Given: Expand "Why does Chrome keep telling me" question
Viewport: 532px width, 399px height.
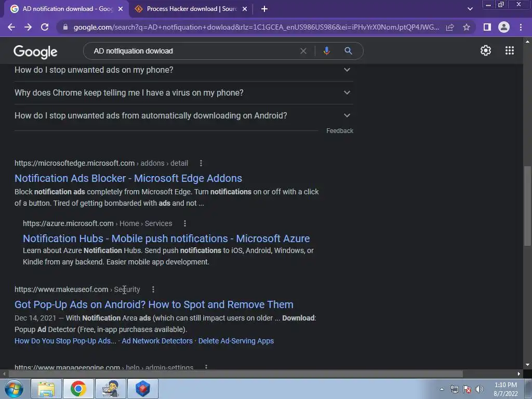Looking at the screenshot, I should 183,92.
